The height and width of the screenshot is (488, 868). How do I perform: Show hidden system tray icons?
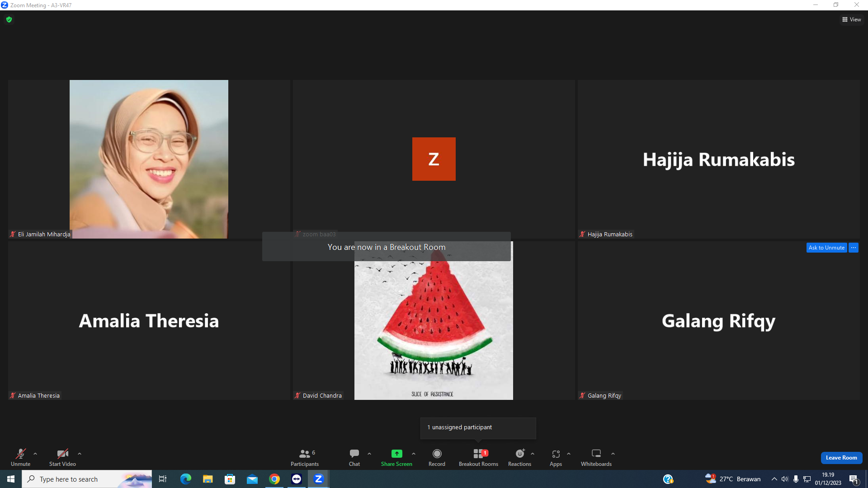[x=774, y=479]
